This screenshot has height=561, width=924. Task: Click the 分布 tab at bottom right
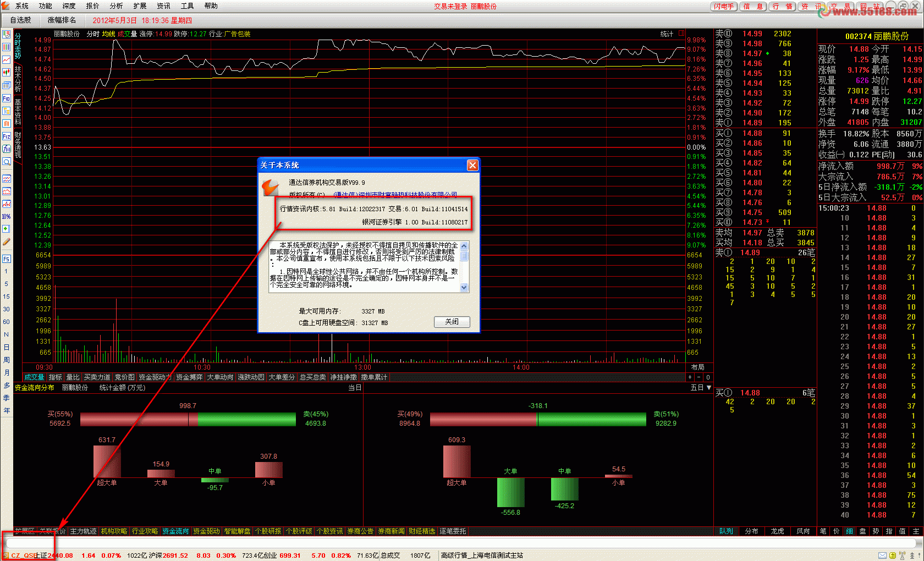point(752,531)
